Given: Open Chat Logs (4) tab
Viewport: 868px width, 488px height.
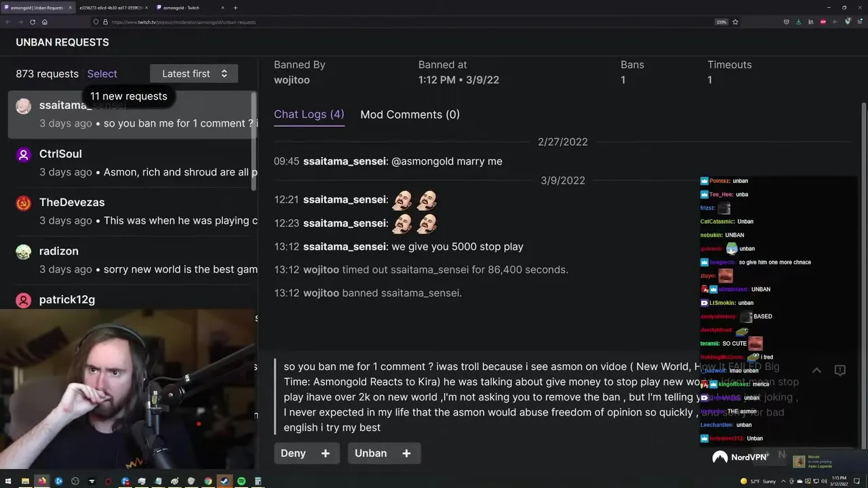Looking at the screenshot, I should point(309,115).
